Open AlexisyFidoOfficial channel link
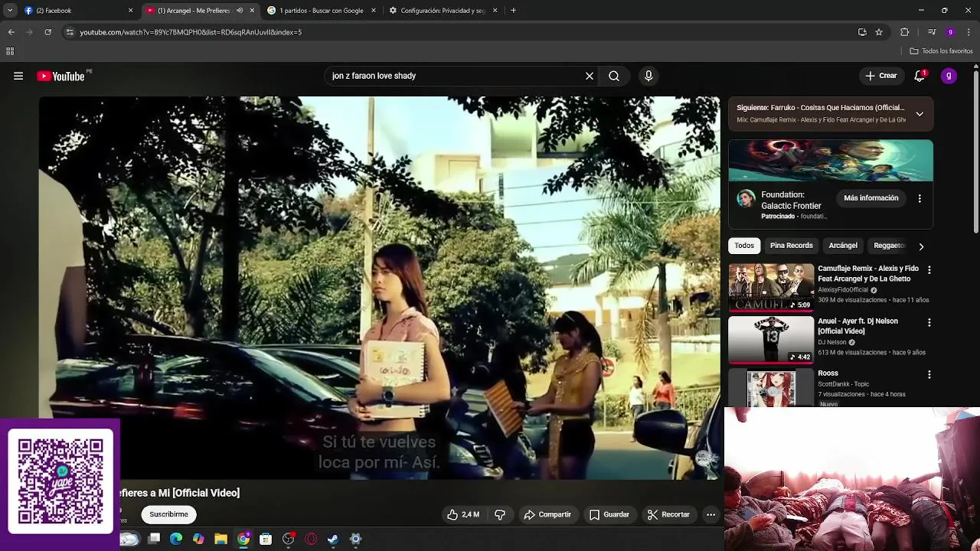This screenshot has height=551, width=980. [843, 290]
